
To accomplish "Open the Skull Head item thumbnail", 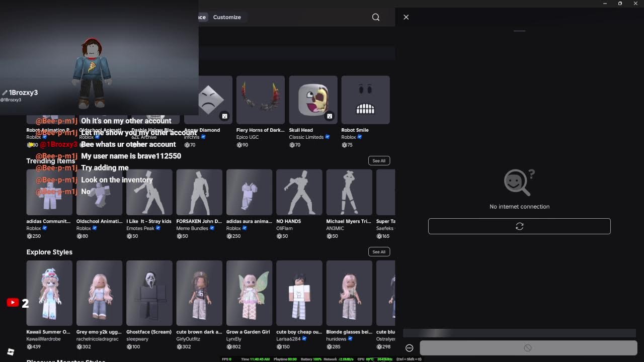I will pos(313,100).
